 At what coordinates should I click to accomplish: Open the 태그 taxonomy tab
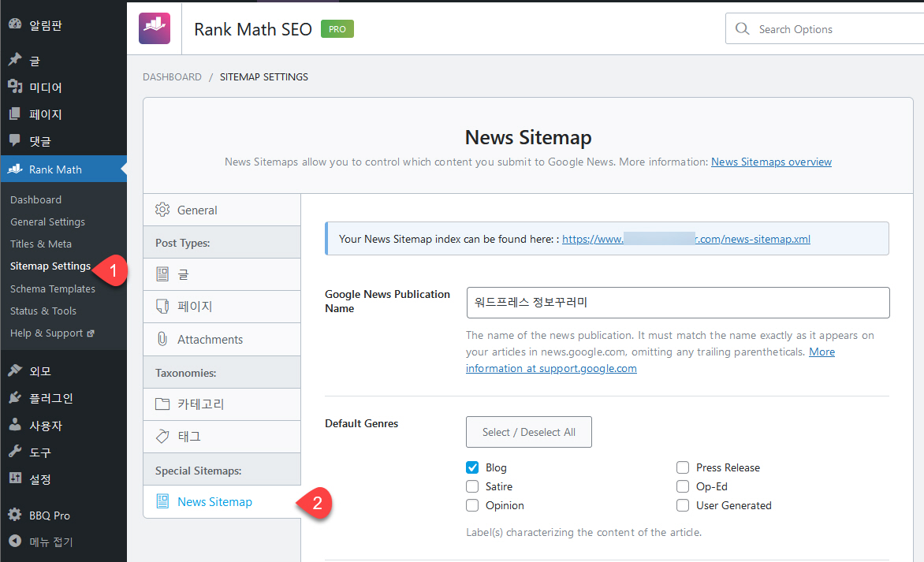(222, 437)
